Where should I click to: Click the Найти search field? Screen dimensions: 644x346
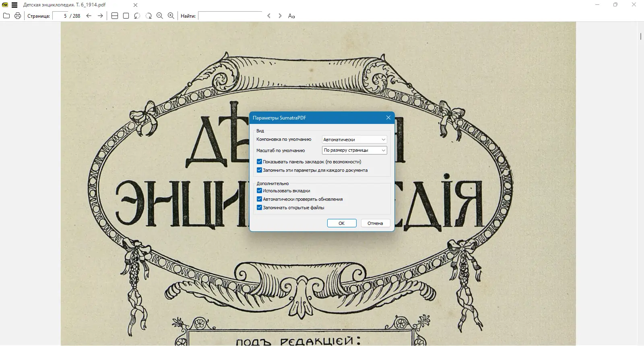230,16
